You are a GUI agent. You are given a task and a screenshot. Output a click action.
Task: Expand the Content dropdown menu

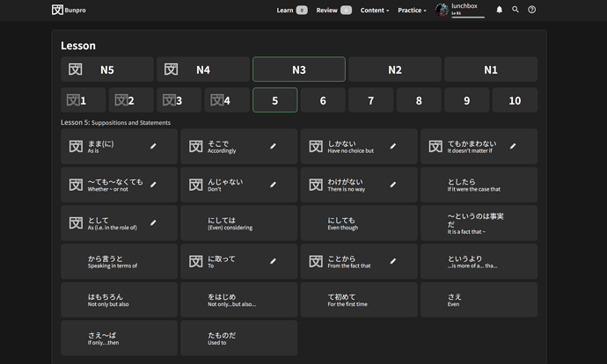tap(374, 11)
